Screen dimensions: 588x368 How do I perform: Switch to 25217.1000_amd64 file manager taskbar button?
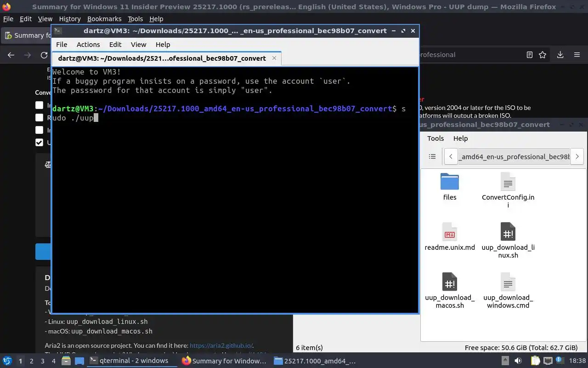[315, 361]
